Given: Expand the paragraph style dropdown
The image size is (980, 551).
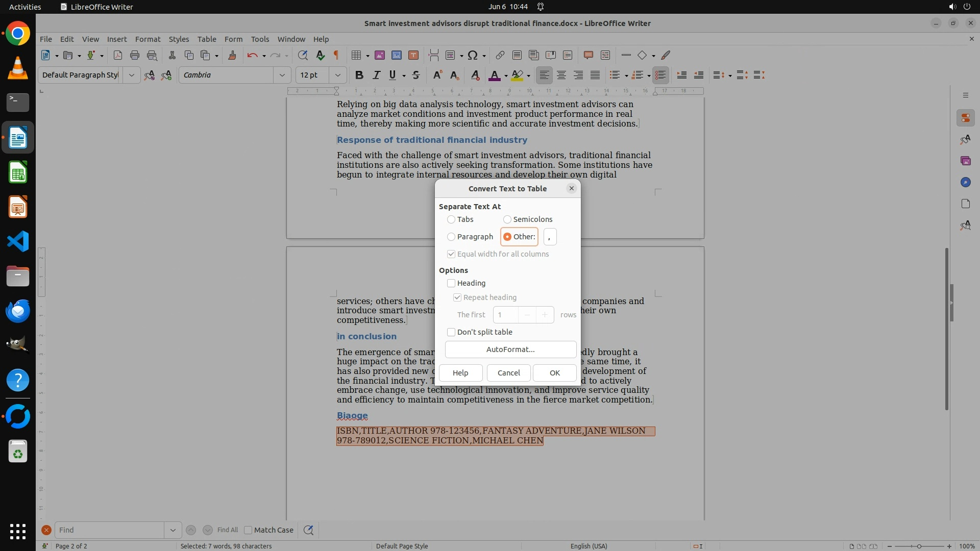Looking at the screenshot, I should (x=131, y=75).
